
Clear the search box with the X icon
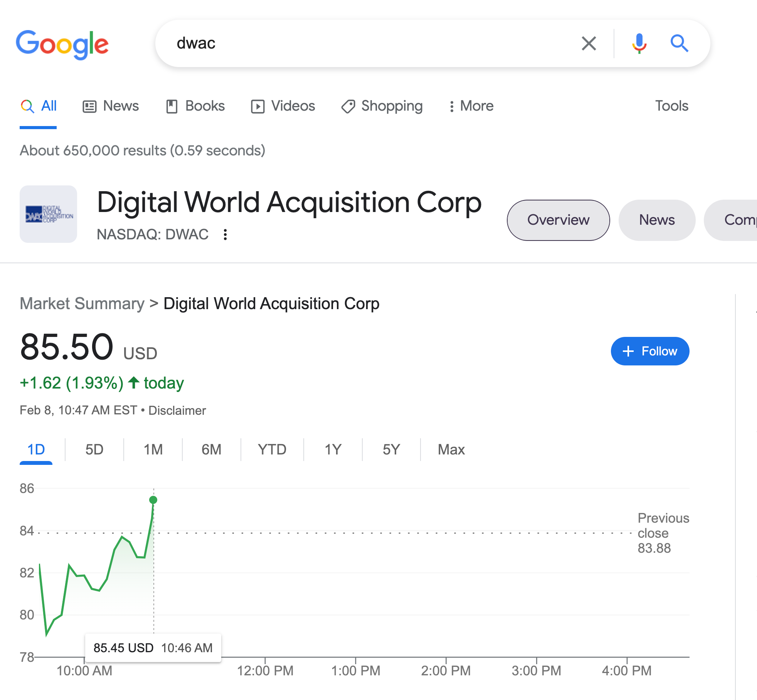point(589,44)
